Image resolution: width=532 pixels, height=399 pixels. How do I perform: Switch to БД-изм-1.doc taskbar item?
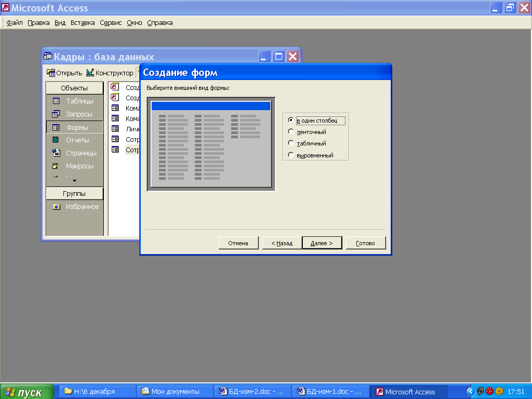(x=331, y=392)
